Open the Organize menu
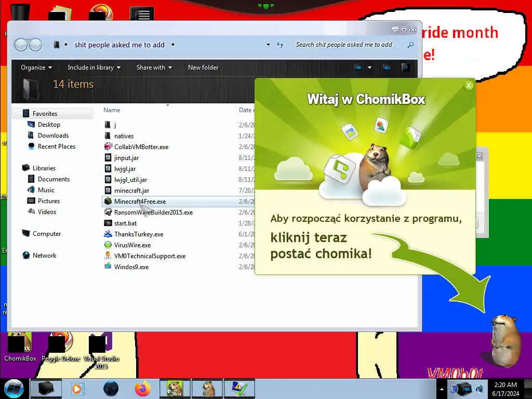532x399 pixels. click(36, 67)
